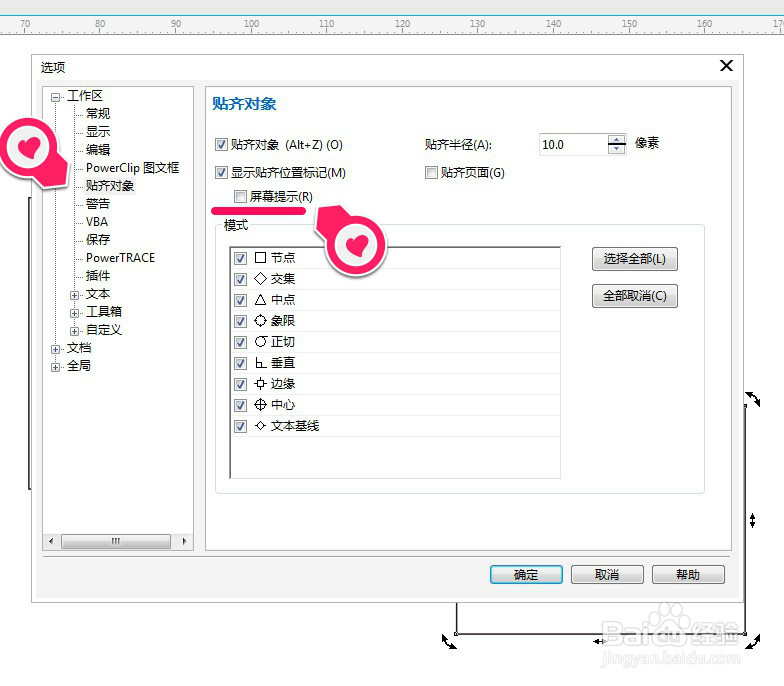Uncheck the 节点 snap mode
The height and width of the screenshot is (686, 784).
tap(240, 258)
